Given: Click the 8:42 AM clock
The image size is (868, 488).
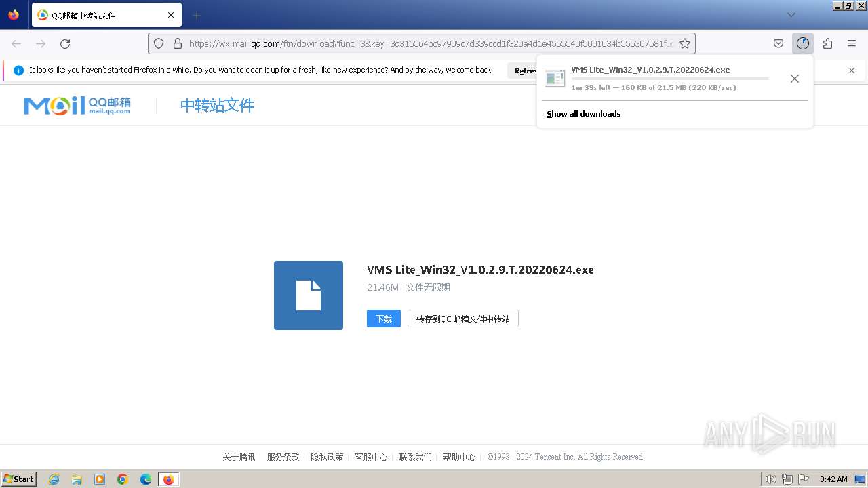Looking at the screenshot, I should pos(833,479).
